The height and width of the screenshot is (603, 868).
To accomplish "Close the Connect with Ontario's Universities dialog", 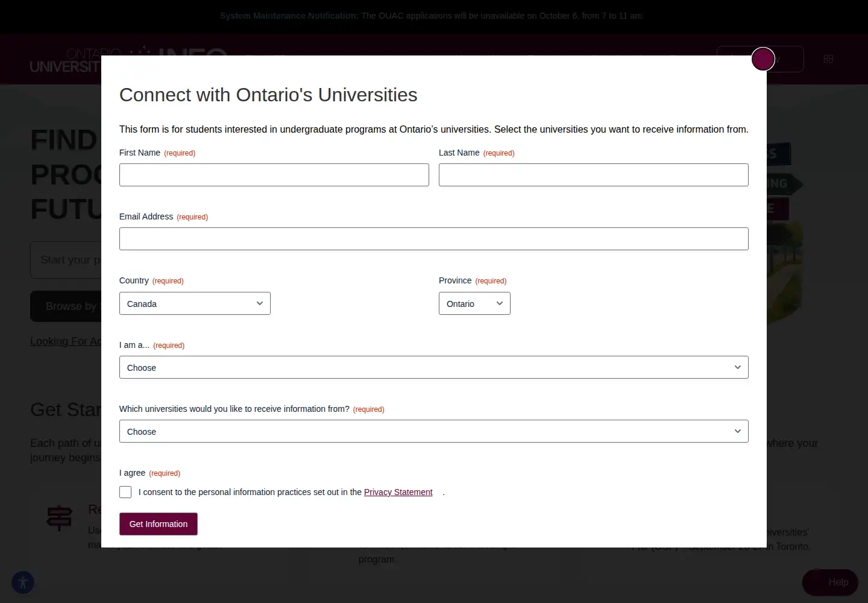I will click(x=763, y=59).
